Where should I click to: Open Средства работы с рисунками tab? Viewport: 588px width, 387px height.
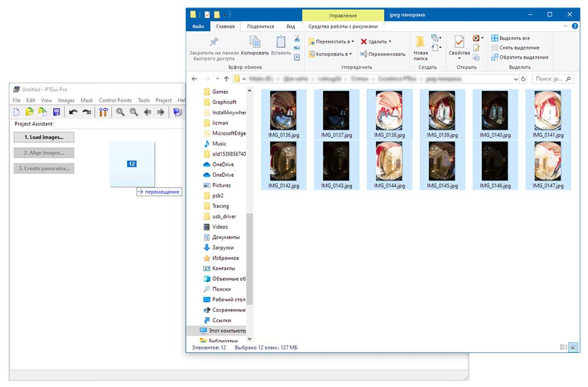(x=343, y=26)
